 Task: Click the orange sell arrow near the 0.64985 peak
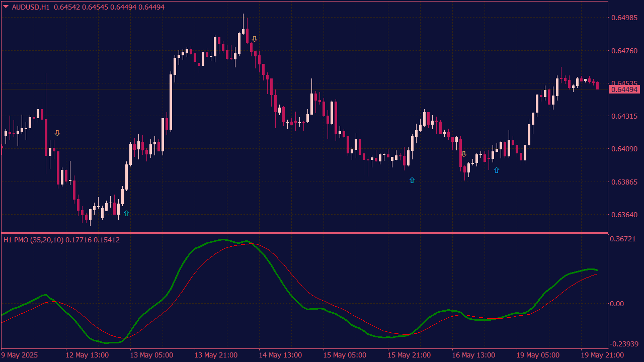[255, 39]
